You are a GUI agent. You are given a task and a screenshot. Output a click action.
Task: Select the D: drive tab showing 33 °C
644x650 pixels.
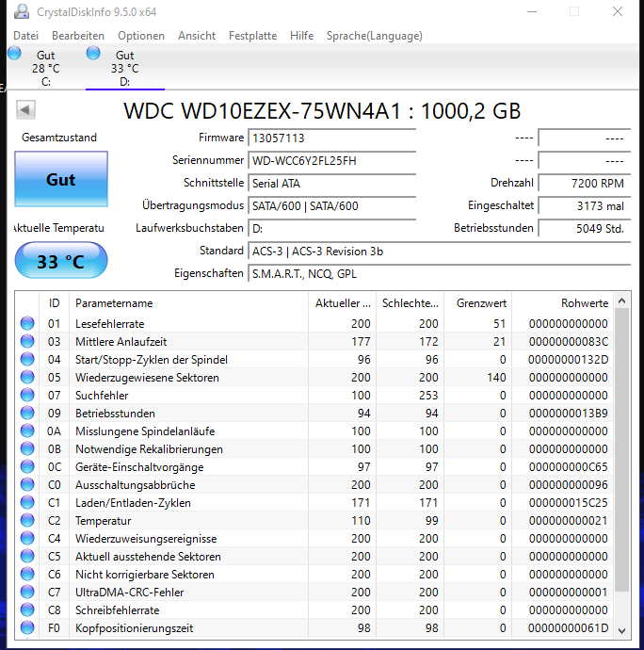(124, 68)
